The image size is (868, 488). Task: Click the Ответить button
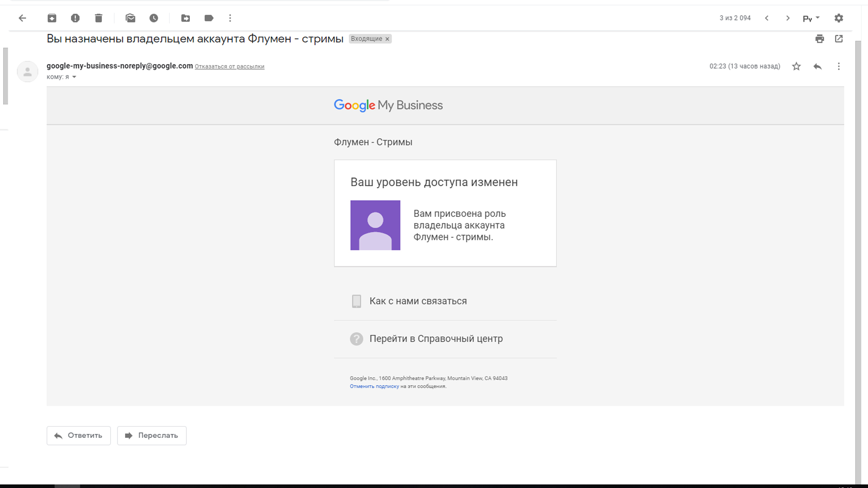click(79, 436)
